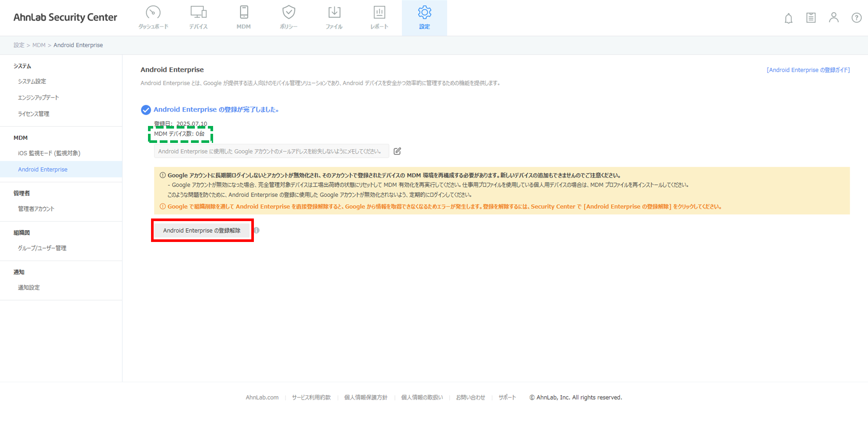Click the notification bell icon
The image size is (868, 427).
tap(789, 18)
